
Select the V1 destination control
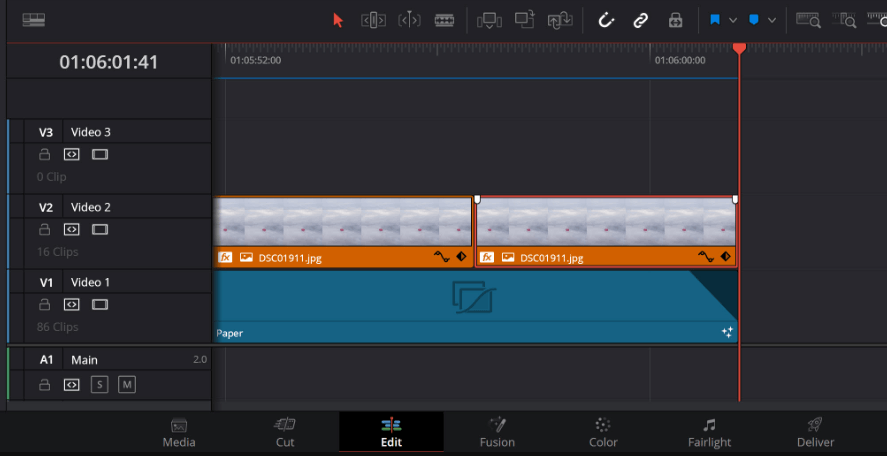(x=46, y=282)
